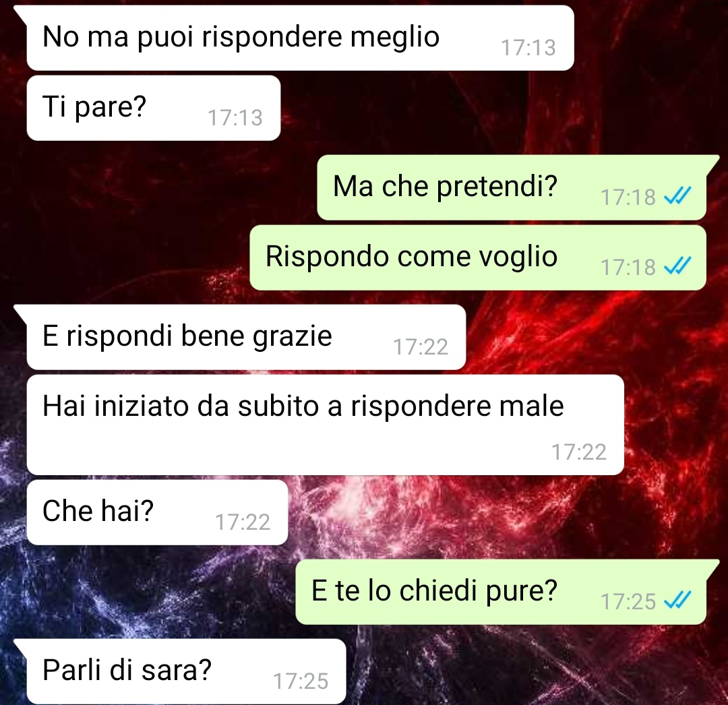
Task: Tap 17:22 timestamp on 'E rispondi bene grazie'
Action: [421, 347]
